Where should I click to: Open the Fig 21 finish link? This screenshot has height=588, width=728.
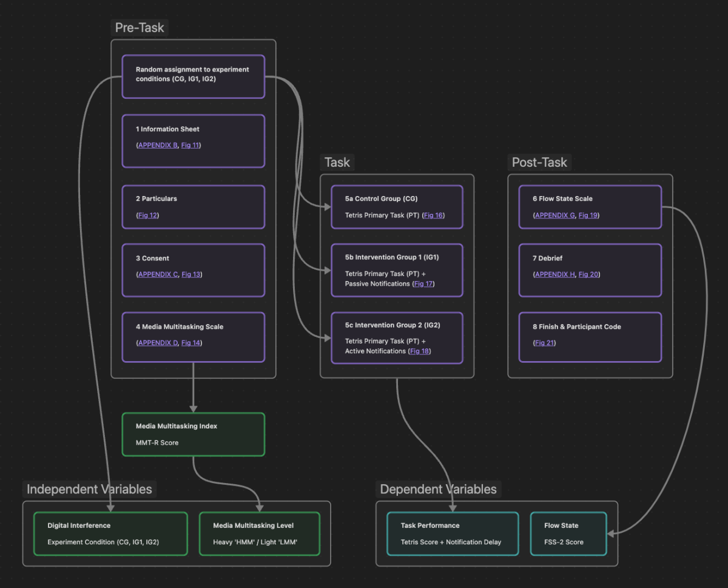[x=544, y=343]
